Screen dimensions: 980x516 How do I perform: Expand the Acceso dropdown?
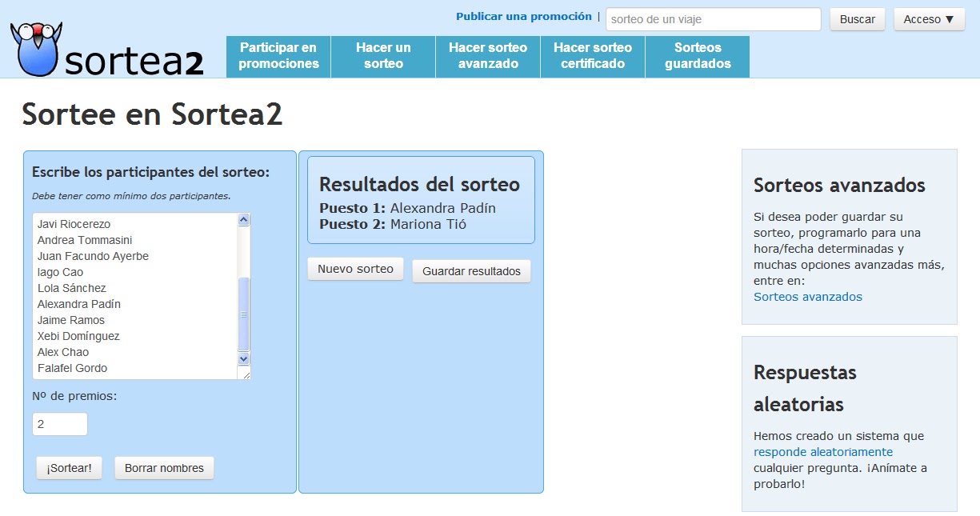[x=929, y=19]
